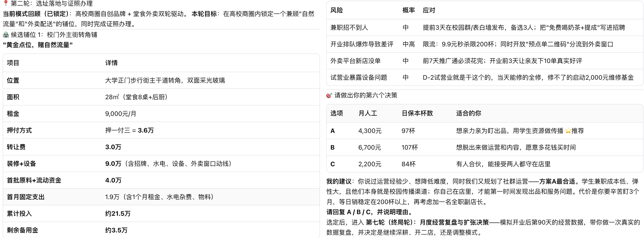The image size is (644, 238).
Task: Select the 约3.5万 reserve fund value
Action: click(x=116, y=230)
